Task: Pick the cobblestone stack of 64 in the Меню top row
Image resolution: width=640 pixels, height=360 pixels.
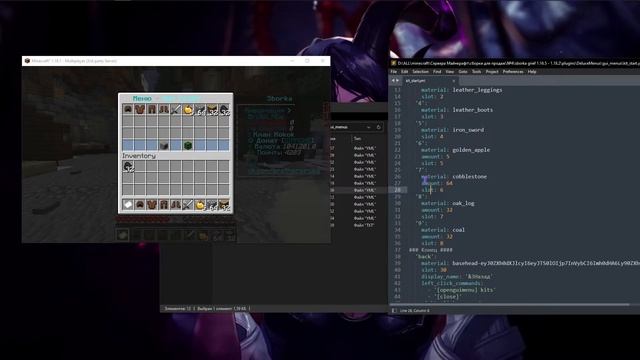Action: (200, 109)
